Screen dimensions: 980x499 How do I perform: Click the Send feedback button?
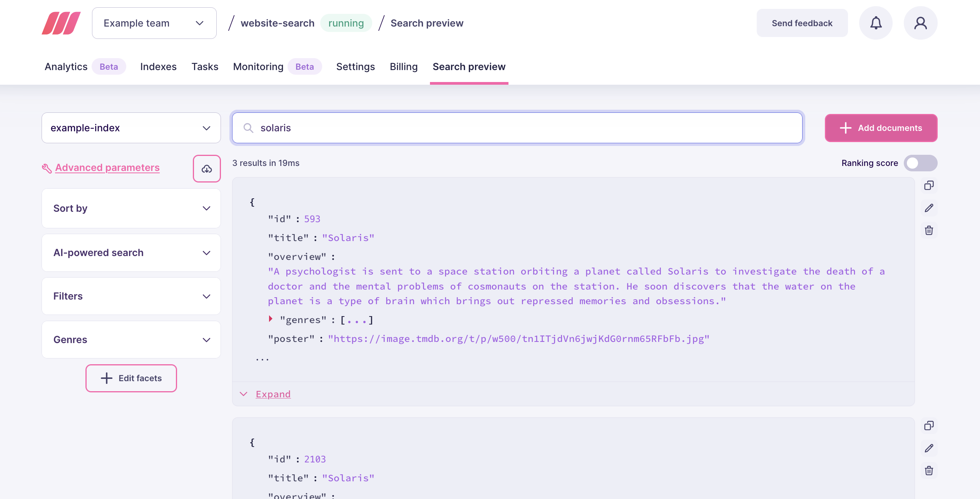(802, 23)
